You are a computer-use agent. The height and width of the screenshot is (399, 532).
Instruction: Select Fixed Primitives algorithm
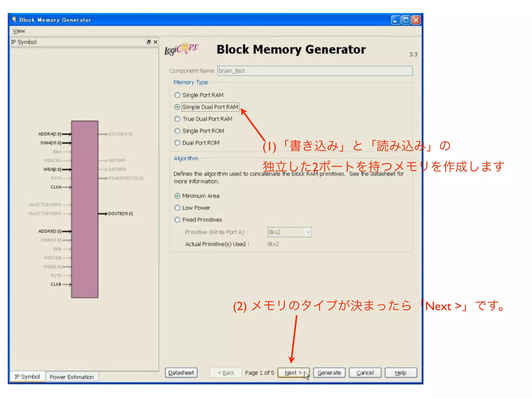177,220
